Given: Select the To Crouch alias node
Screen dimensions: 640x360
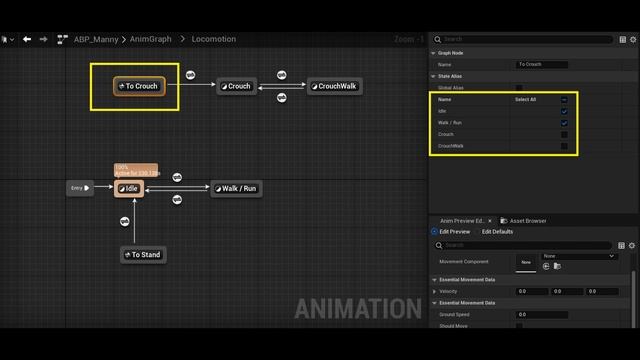Looking at the screenshot, I should (139, 86).
